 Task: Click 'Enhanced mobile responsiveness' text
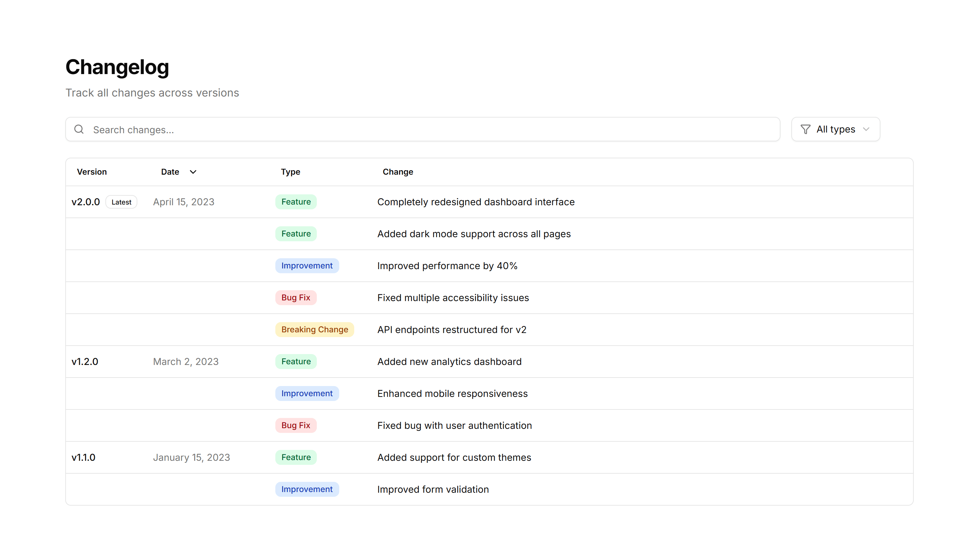point(452,393)
